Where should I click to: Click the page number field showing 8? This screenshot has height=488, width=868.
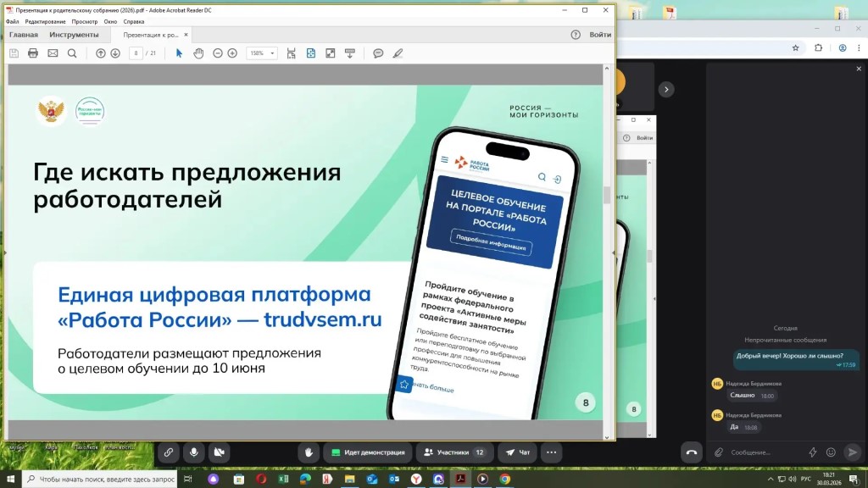[x=136, y=53]
